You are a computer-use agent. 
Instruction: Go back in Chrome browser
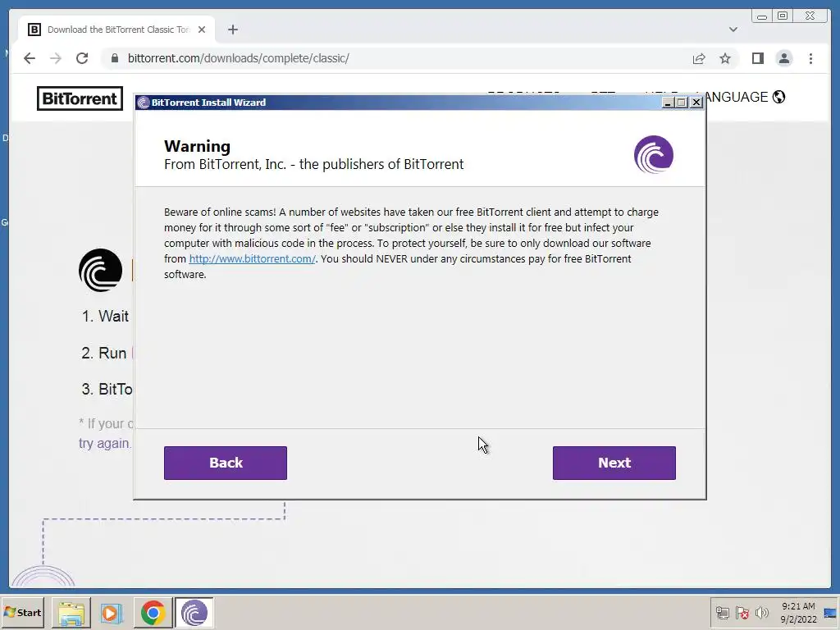[30, 58]
